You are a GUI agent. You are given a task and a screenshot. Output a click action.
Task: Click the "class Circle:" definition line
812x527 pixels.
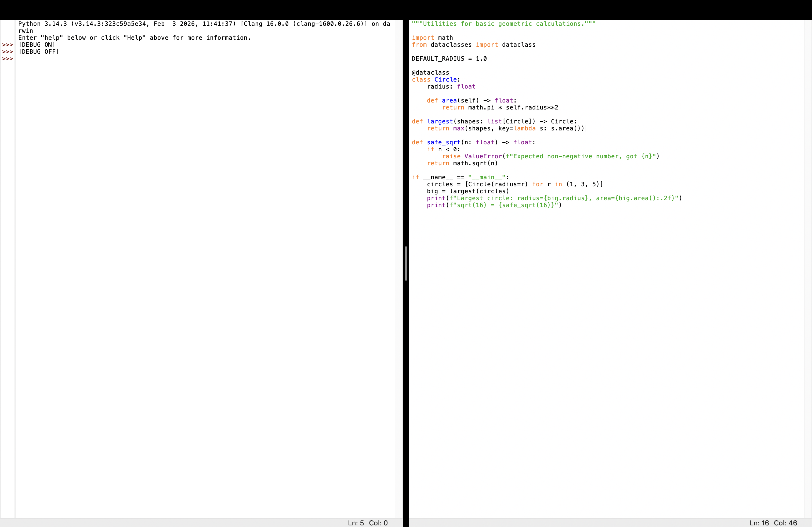pos(436,79)
